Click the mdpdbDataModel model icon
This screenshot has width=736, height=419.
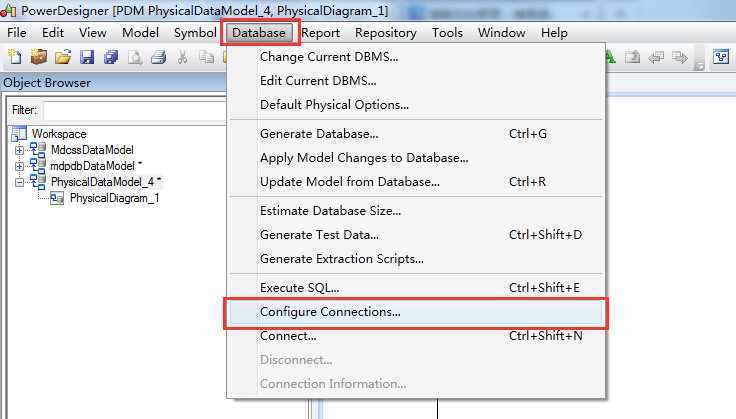[38, 166]
